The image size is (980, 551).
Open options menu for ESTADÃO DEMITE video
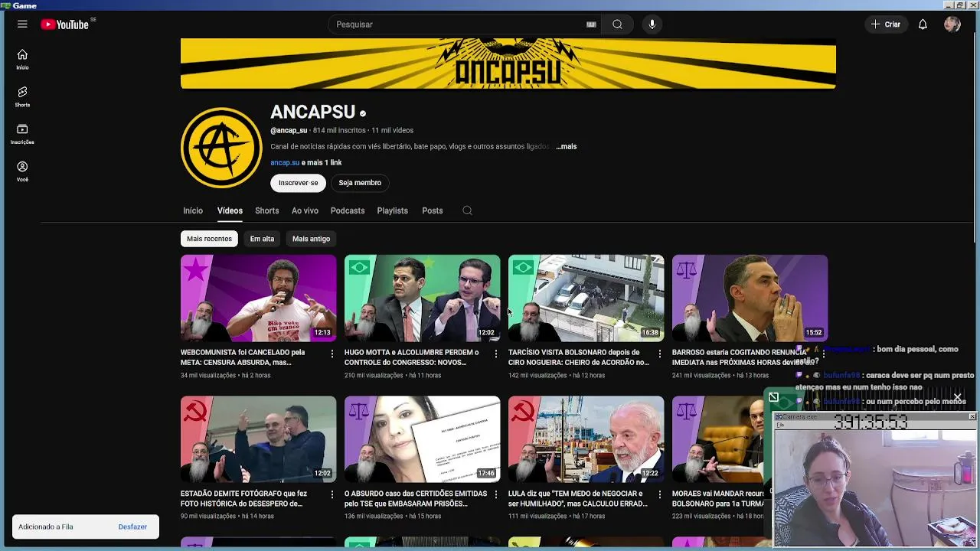[332, 494]
